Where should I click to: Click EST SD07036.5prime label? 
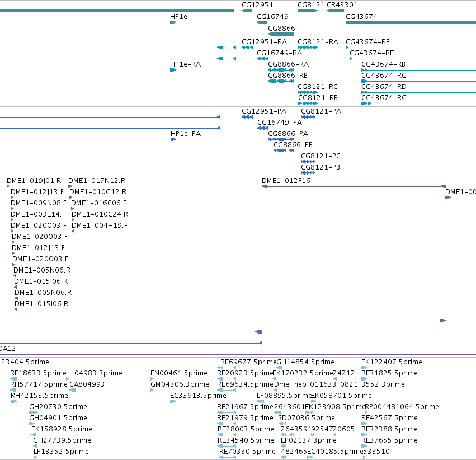point(307,418)
